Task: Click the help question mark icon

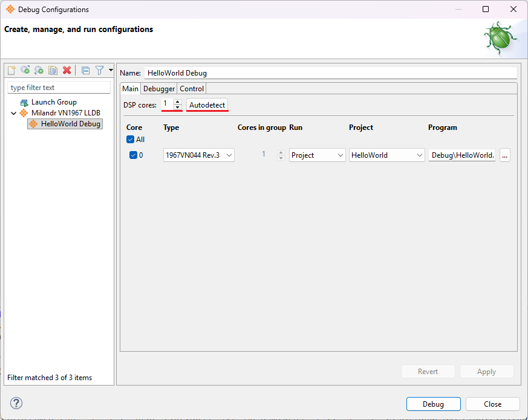Action: click(x=16, y=404)
